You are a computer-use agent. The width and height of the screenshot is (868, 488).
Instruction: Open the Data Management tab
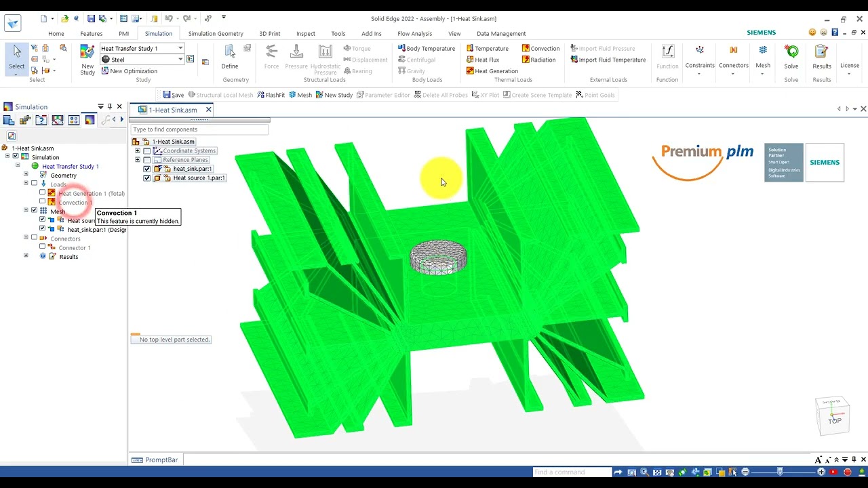click(501, 33)
